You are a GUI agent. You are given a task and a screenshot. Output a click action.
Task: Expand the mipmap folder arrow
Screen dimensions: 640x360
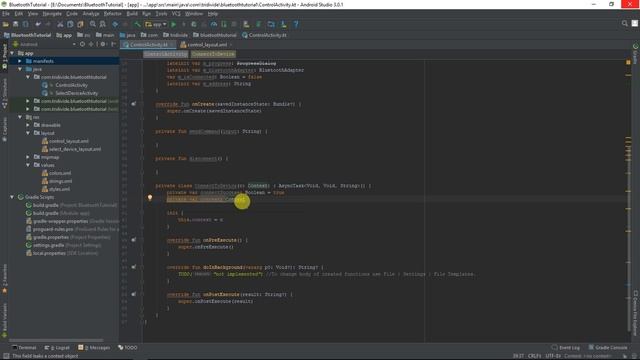click(x=28, y=157)
